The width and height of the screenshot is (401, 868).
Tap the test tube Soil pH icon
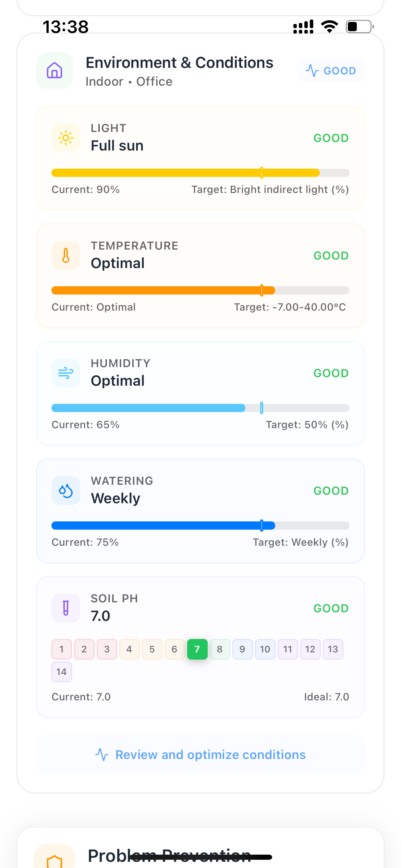(66, 608)
